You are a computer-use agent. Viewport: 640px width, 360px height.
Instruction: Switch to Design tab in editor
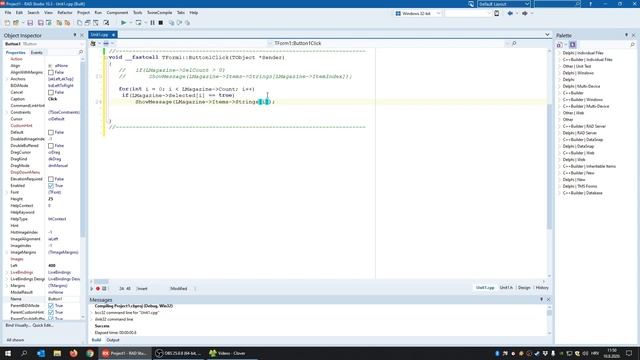pyautogui.click(x=524, y=288)
